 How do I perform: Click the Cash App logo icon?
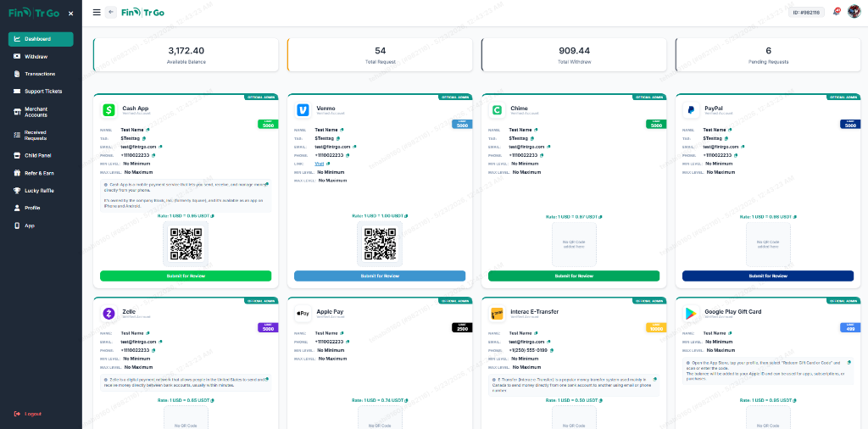pos(109,110)
